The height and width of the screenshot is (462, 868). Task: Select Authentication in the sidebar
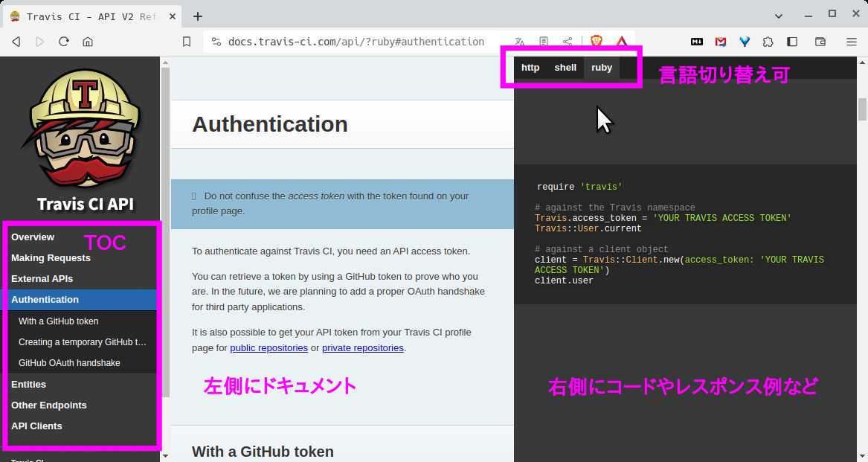[80, 300]
